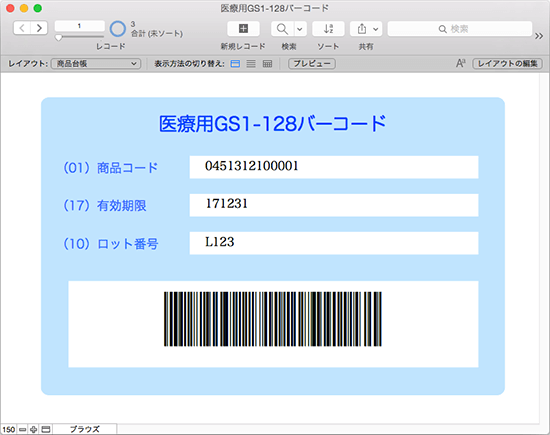Go to the previous record arrow
Viewport: 550px width, 435px height.
tap(22, 28)
